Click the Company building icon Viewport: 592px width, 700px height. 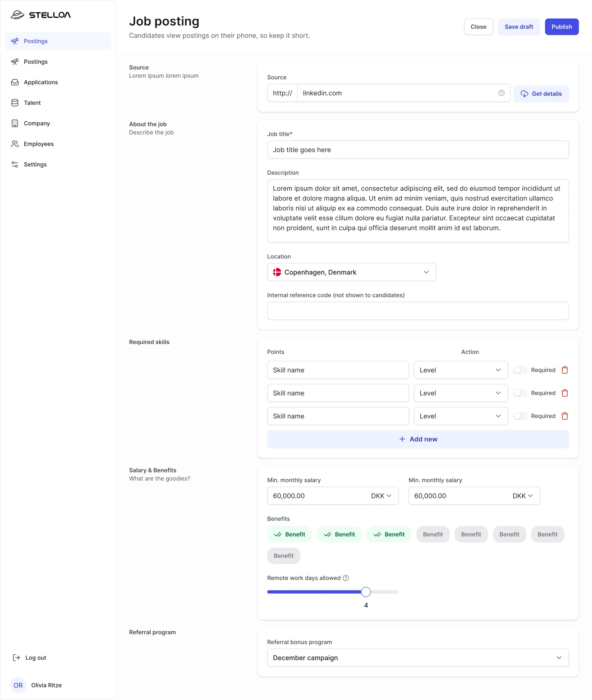(x=15, y=123)
